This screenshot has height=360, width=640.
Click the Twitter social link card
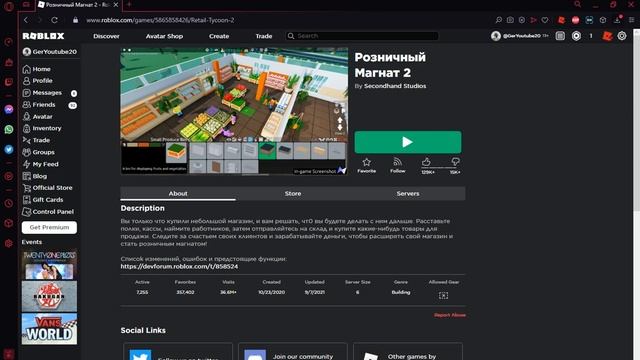pyautogui.click(x=178, y=351)
